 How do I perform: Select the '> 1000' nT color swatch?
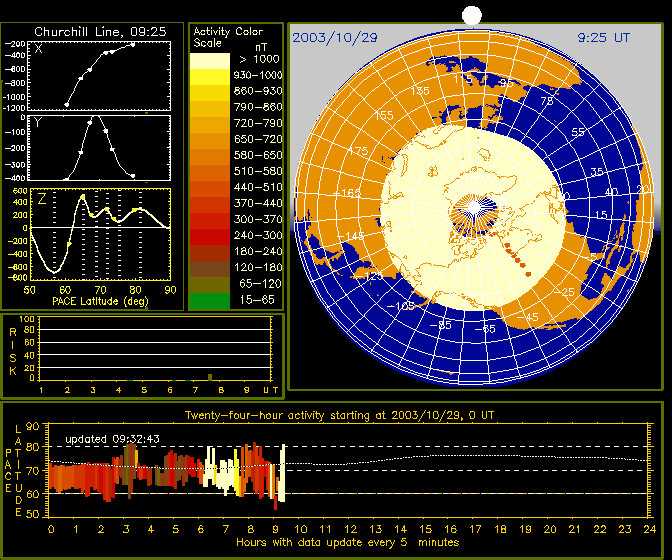(x=210, y=60)
